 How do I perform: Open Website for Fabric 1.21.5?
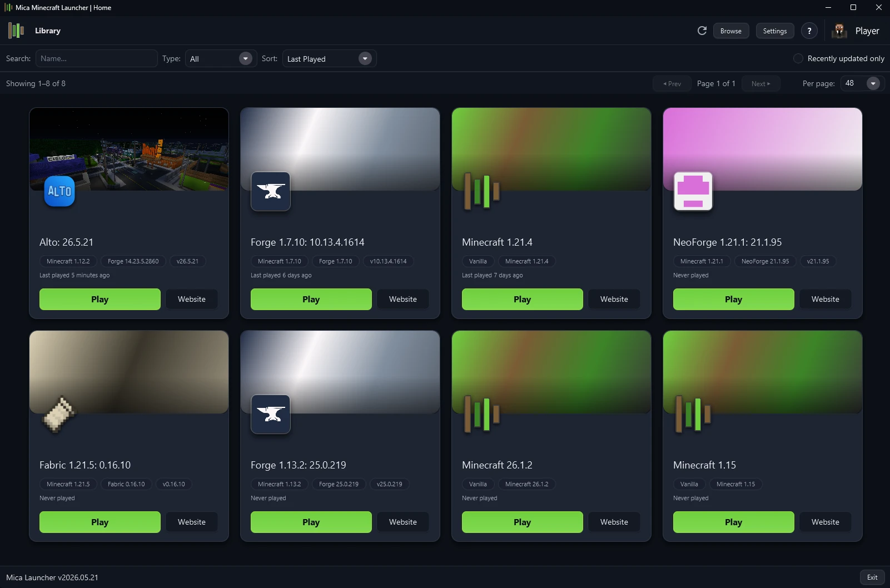(192, 522)
